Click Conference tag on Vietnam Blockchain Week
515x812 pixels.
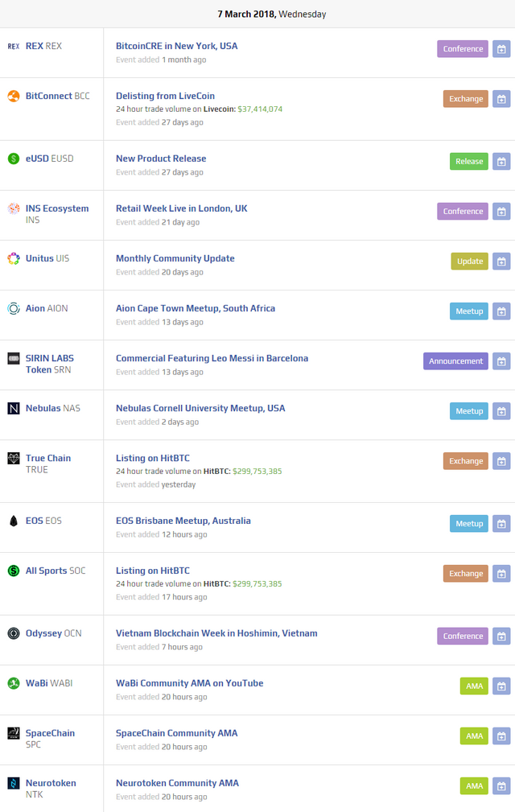click(463, 637)
